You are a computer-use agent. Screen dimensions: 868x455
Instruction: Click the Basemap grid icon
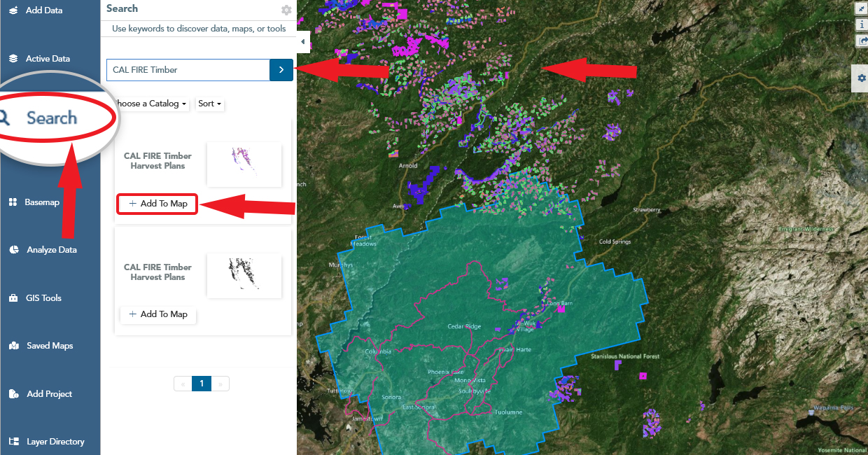tap(13, 202)
